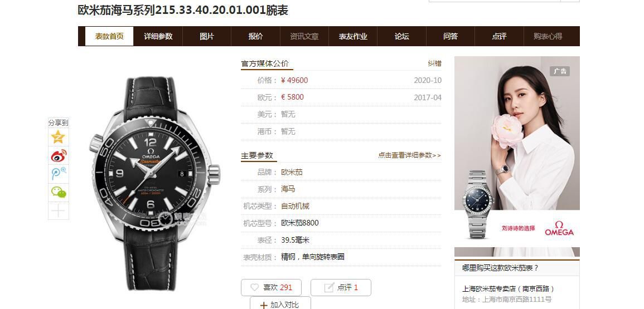
Task: Open the 论坛 tab
Action: pyautogui.click(x=401, y=36)
